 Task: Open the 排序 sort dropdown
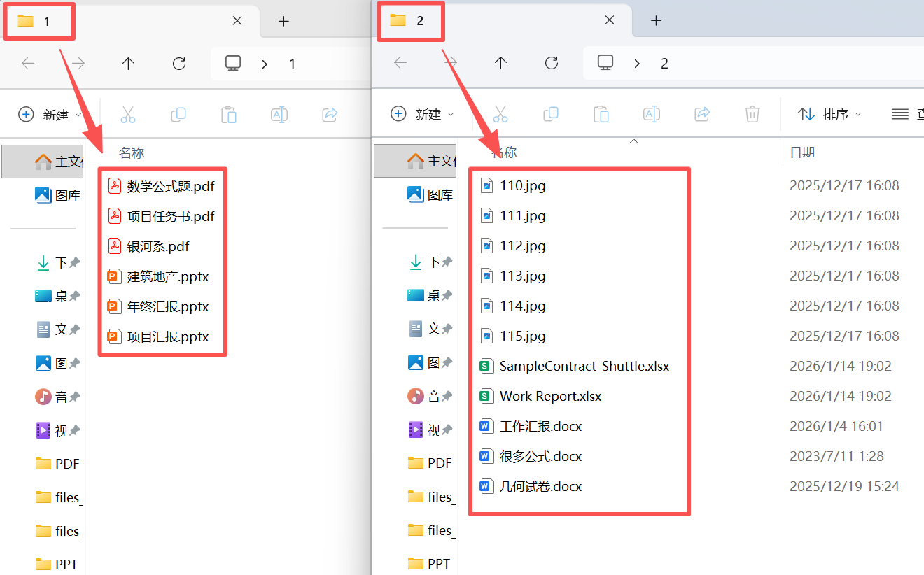830,114
